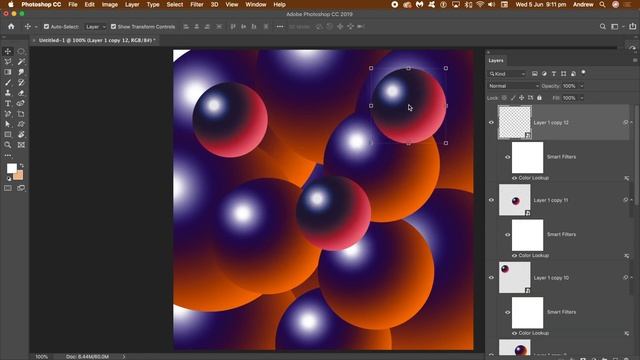Lock image pixels with brush icon
Viewport: 640px width, 360px height.
(x=513, y=98)
